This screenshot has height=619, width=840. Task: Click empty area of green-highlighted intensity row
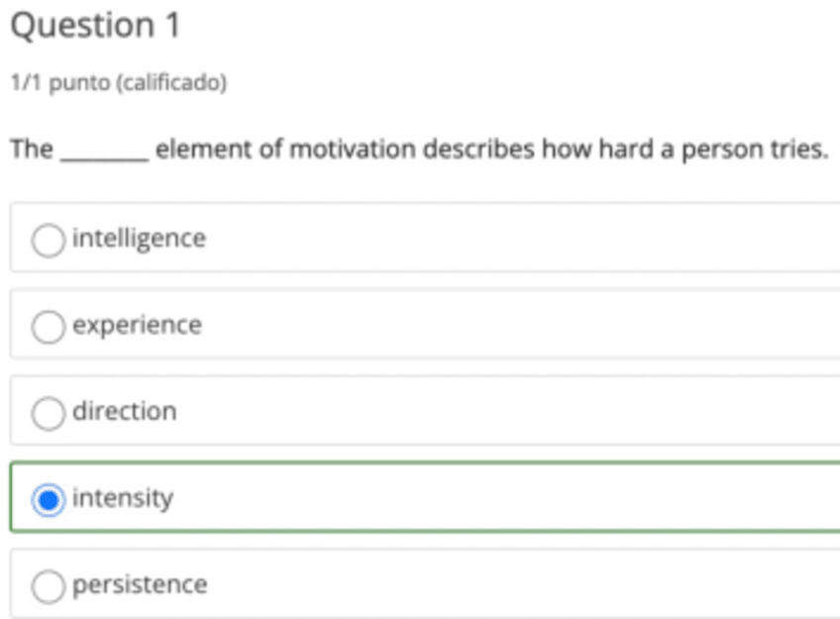(515, 497)
